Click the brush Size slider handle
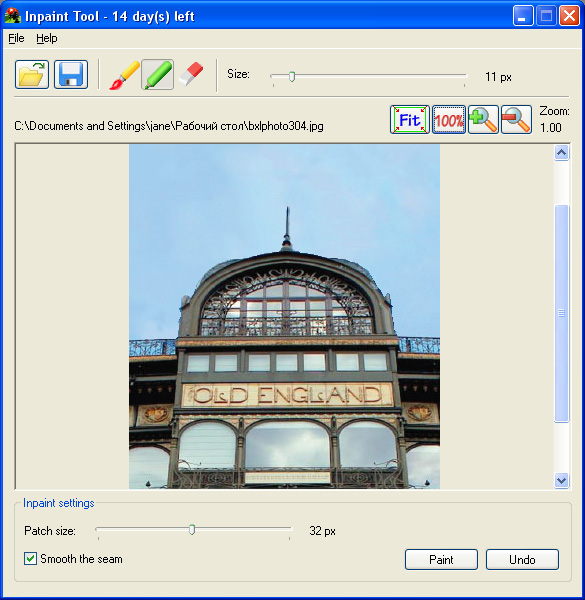 coord(292,77)
